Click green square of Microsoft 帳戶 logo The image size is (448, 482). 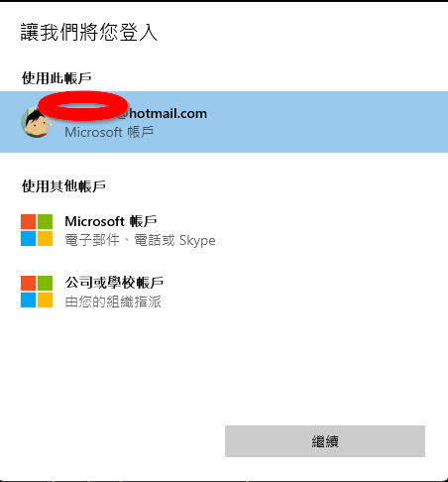tap(45, 222)
